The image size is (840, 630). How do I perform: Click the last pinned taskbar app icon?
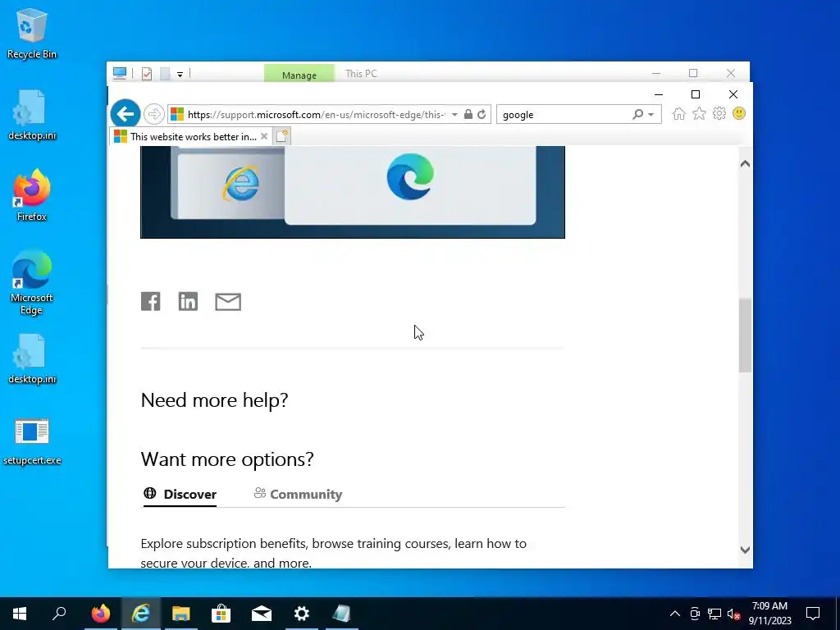[x=342, y=614]
